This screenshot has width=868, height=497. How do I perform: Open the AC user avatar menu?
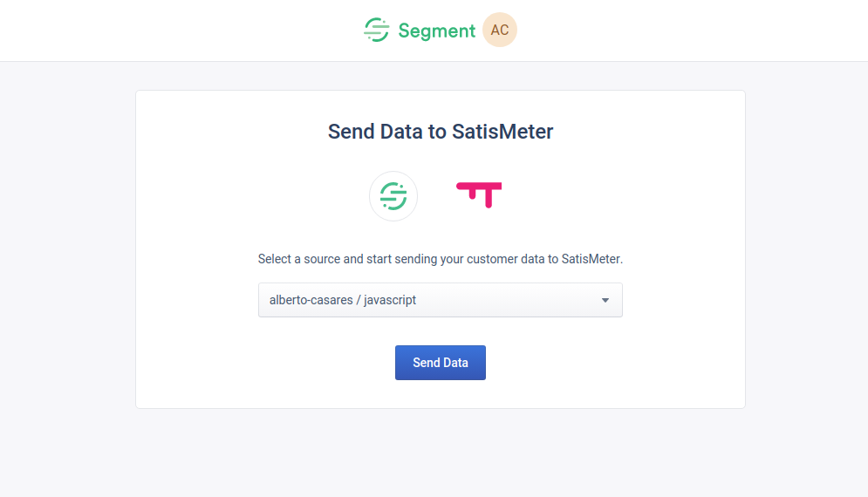(499, 30)
